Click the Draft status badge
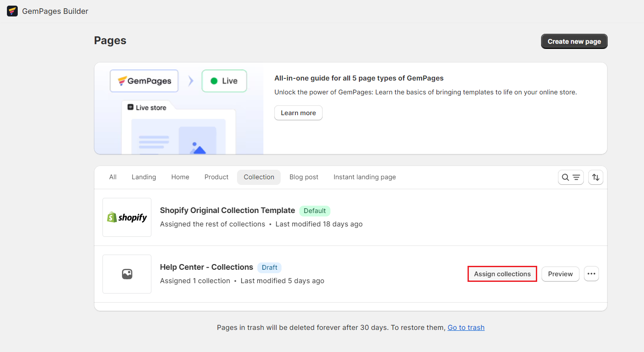This screenshot has width=644, height=352. coord(269,267)
